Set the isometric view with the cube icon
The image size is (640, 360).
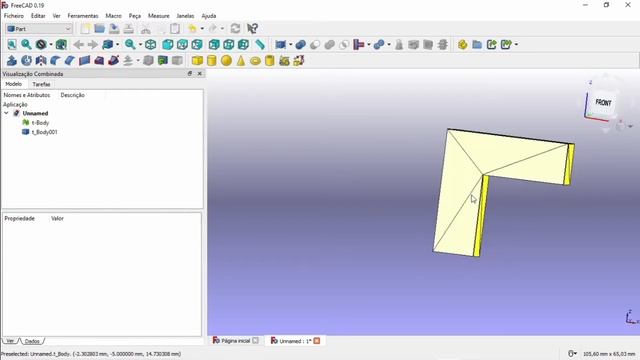151,44
